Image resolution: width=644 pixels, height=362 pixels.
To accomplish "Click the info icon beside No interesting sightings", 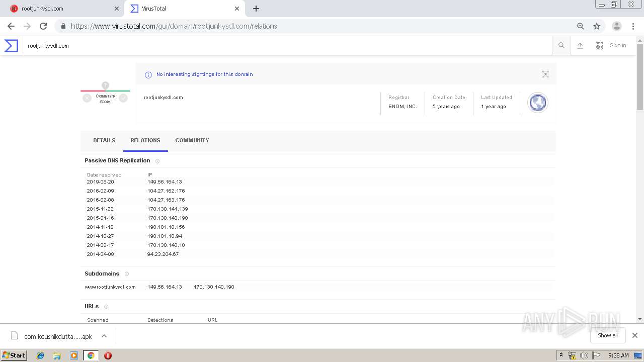I will pos(148,75).
